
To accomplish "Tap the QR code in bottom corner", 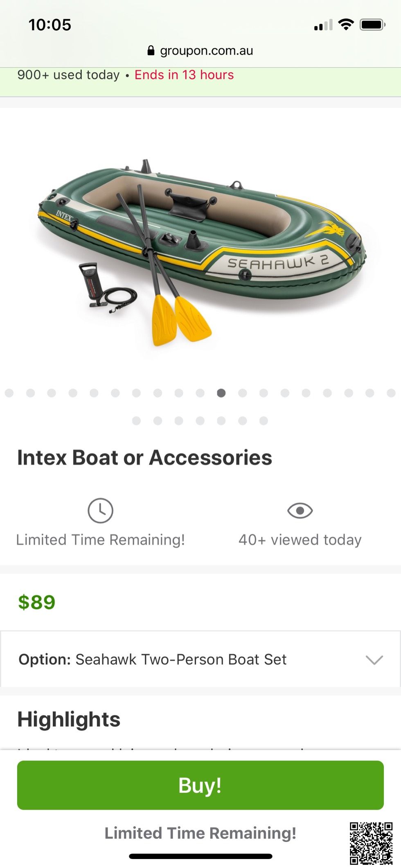I will pyautogui.click(x=371, y=843).
